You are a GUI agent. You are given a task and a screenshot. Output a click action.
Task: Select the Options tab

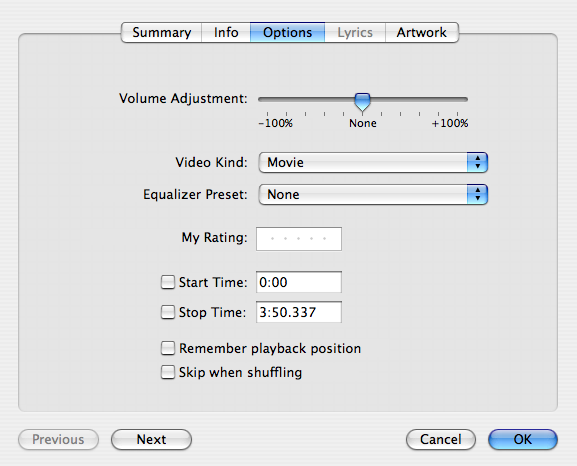pyautogui.click(x=287, y=32)
